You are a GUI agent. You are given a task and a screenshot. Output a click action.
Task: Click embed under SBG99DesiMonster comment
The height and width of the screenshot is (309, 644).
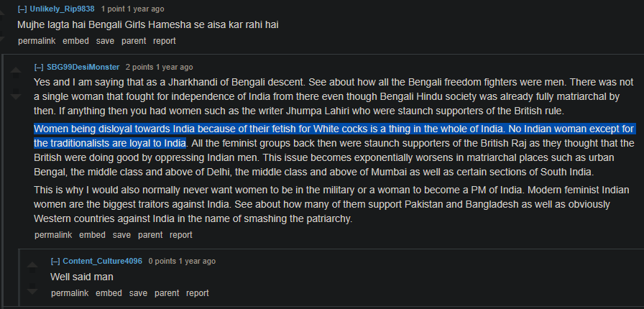click(x=92, y=235)
